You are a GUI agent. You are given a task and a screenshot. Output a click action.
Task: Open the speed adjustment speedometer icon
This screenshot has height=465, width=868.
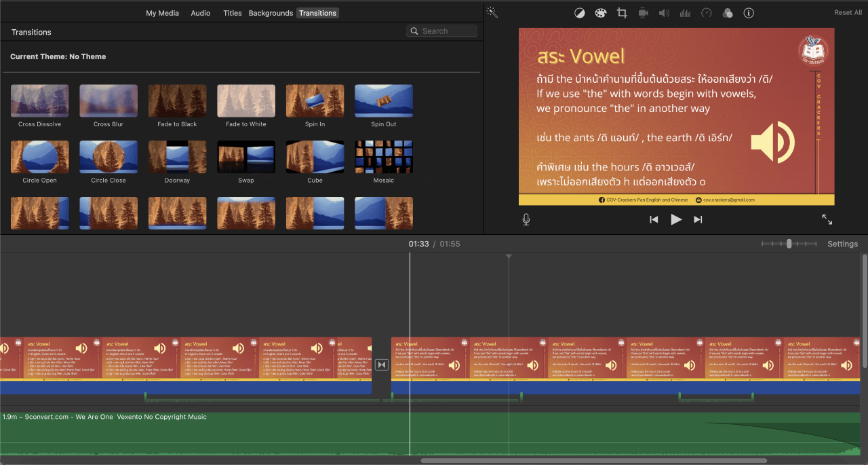tap(707, 13)
